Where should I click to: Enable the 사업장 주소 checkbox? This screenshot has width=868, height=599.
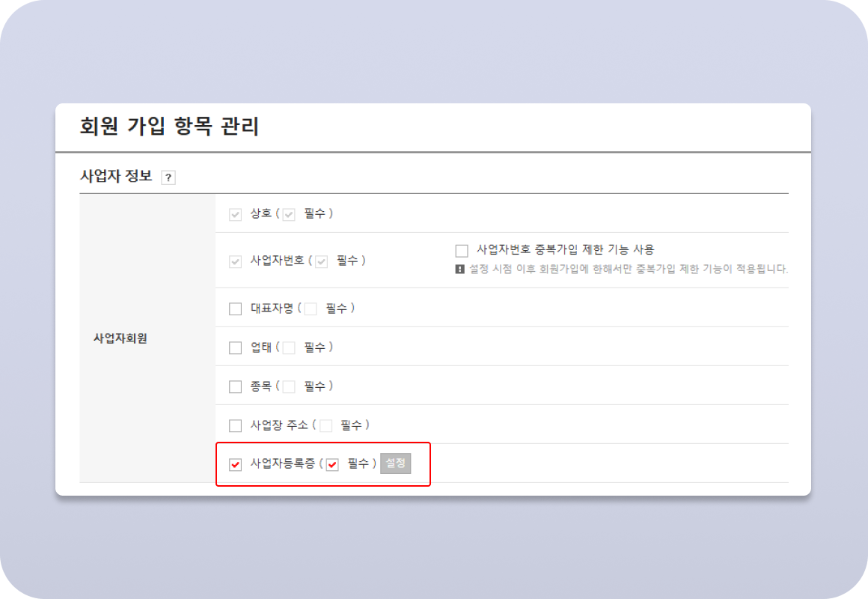click(x=234, y=425)
